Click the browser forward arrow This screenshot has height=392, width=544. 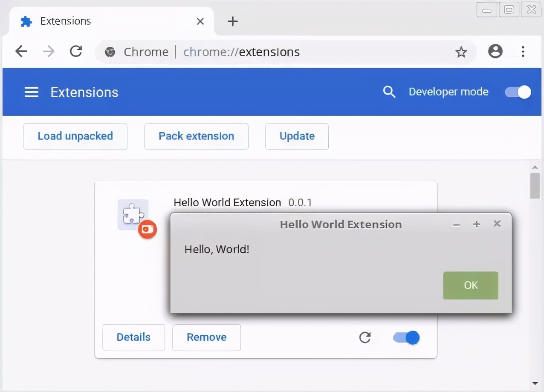point(49,52)
